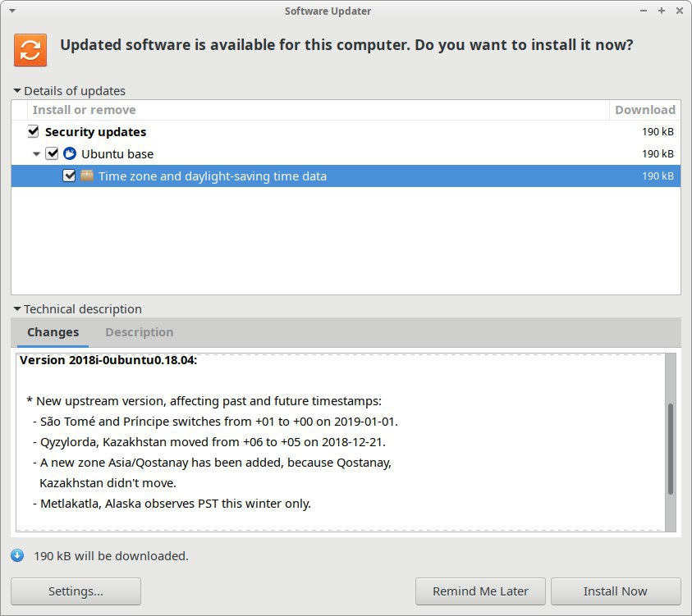Collapse the Details of updates section
This screenshot has height=616, width=692.
click(17, 90)
